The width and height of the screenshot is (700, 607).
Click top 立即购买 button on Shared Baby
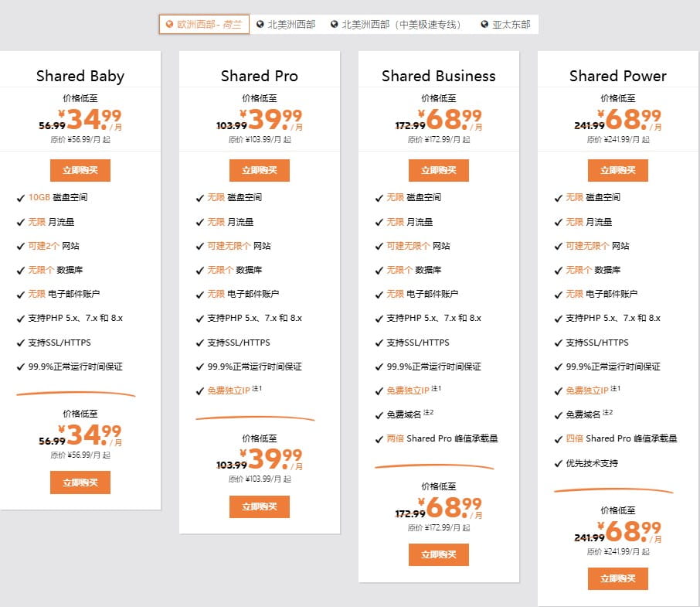pyautogui.click(x=80, y=170)
